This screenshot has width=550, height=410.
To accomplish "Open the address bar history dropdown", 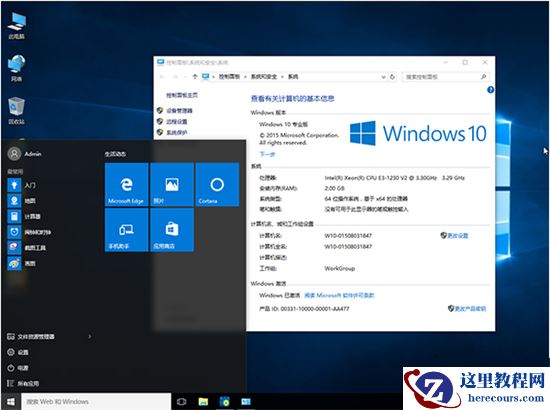I will point(383,77).
